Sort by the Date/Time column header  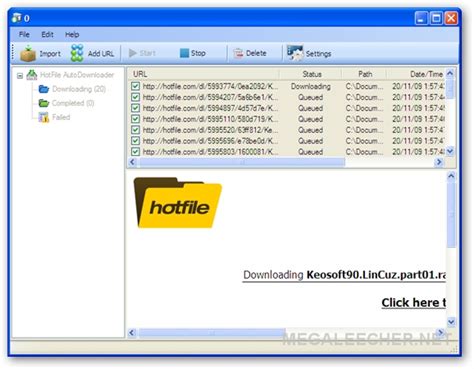coord(417,74)
